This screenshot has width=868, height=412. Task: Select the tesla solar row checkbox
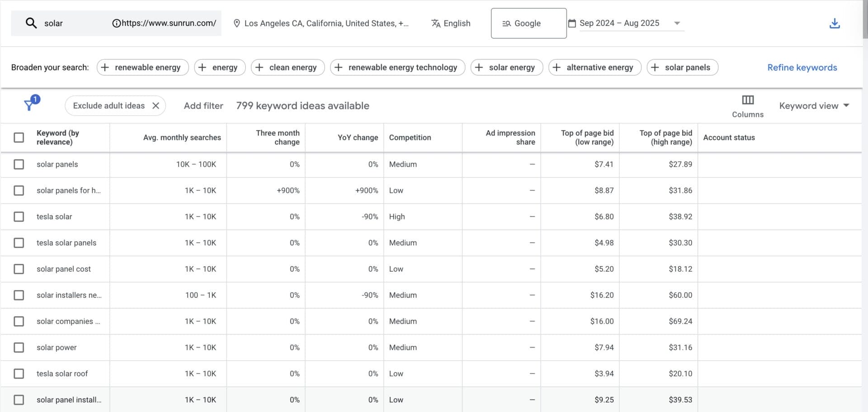click(x=19, y=216)
